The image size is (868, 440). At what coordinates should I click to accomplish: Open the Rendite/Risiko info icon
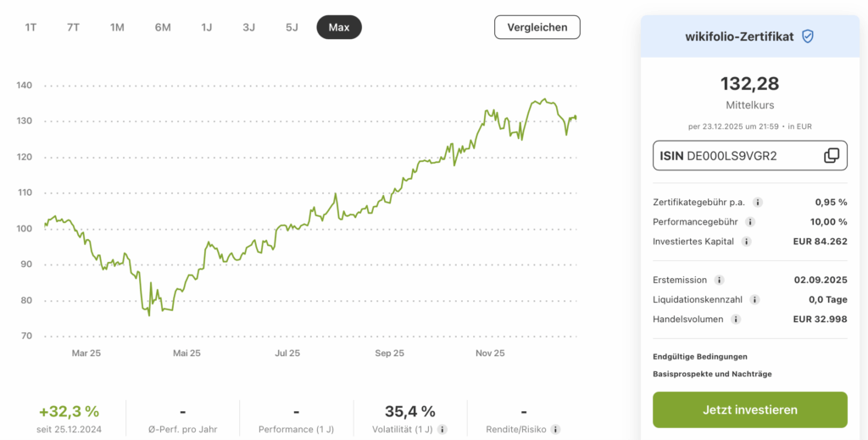555,430
